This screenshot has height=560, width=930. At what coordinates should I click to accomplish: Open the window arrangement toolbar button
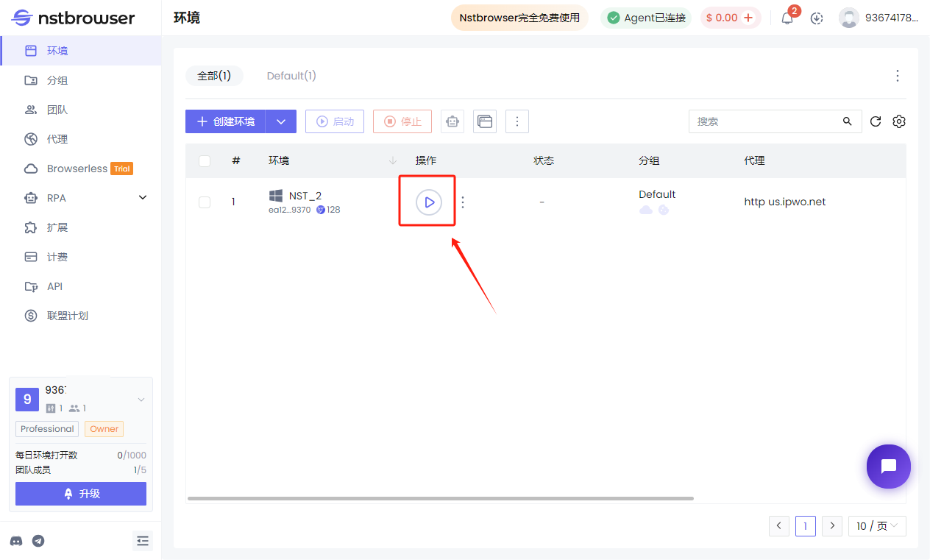click(x=485, y=121)
